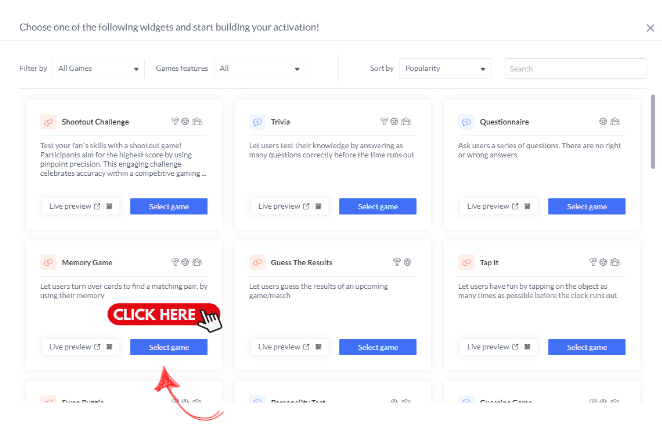662x425 pixels.
Task: Click the Shootout Challenge game icon
Action: tap(48, 122)
